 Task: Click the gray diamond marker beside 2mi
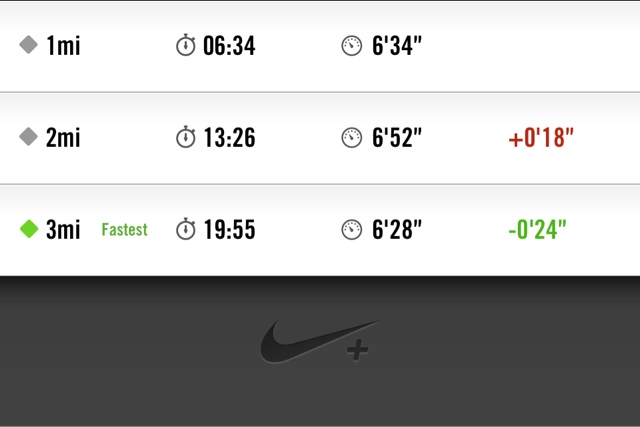point(29,137)
